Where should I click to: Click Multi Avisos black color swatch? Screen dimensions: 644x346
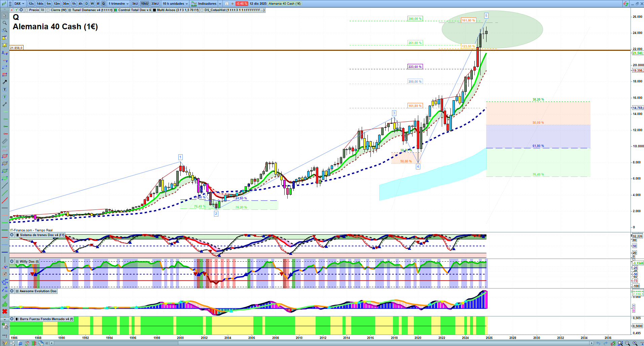pyautogui.click(x=154, y=10)
